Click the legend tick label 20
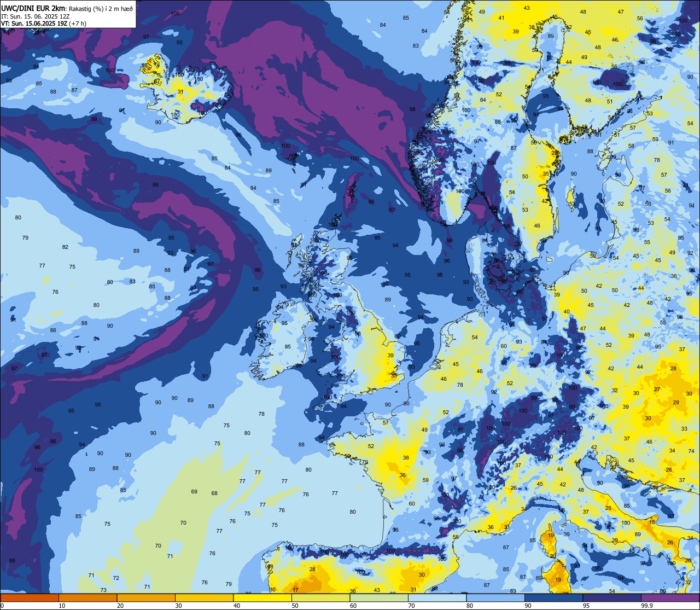Viewport: 700px width, 610px height. [120, 606]
